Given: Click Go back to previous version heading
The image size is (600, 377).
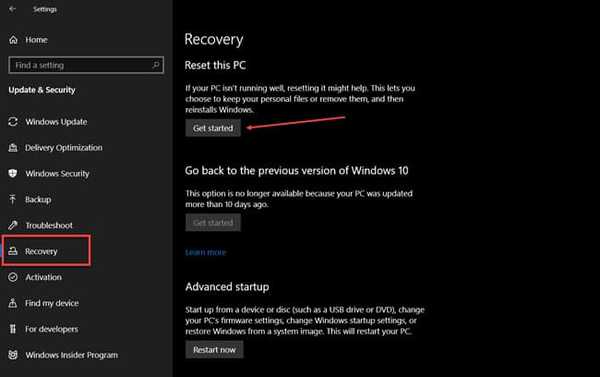Looking at the screenshot, I should tap(297, 171).
